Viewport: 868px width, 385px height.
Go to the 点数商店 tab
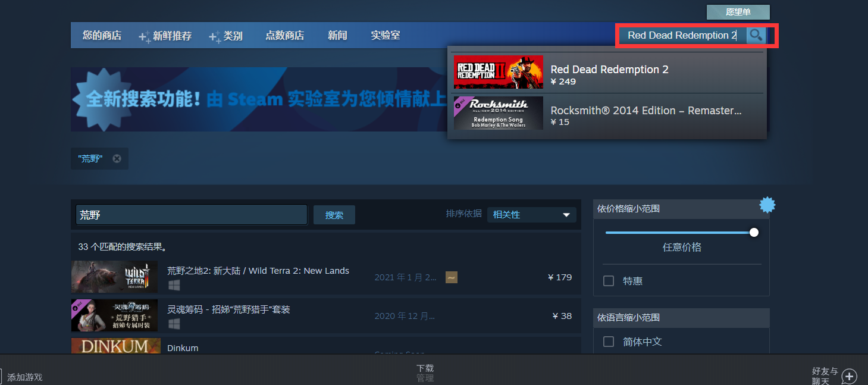pyautogui.click(x=284, y=36)
